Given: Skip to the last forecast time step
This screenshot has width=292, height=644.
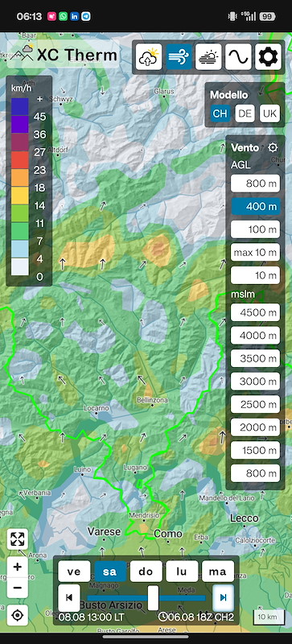Looking at the screenshot, I should (223, 597).
